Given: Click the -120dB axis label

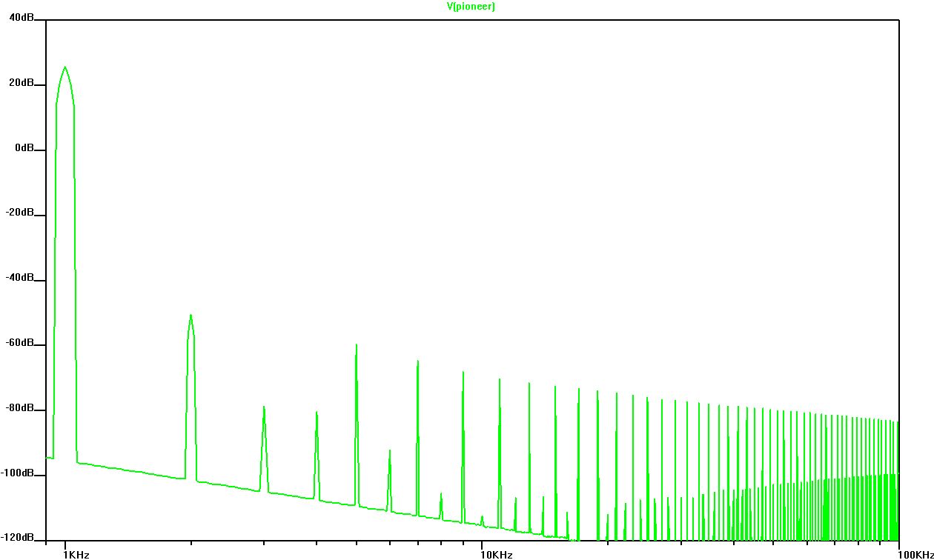Looking at the screenshot, I should click(18, 538).
